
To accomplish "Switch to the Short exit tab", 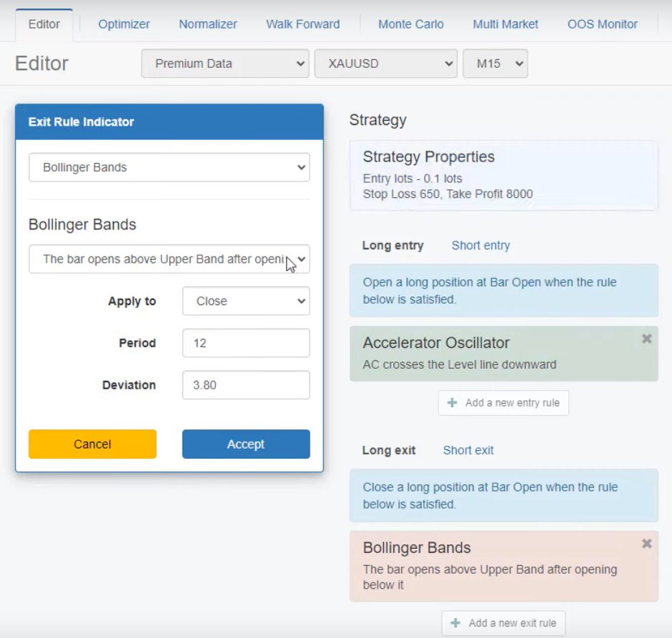I will tap(468, 451).
